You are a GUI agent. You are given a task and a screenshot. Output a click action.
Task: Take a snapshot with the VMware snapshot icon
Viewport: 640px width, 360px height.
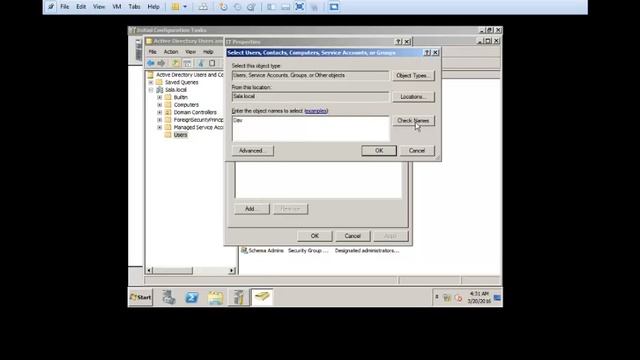tap(223, 7)
